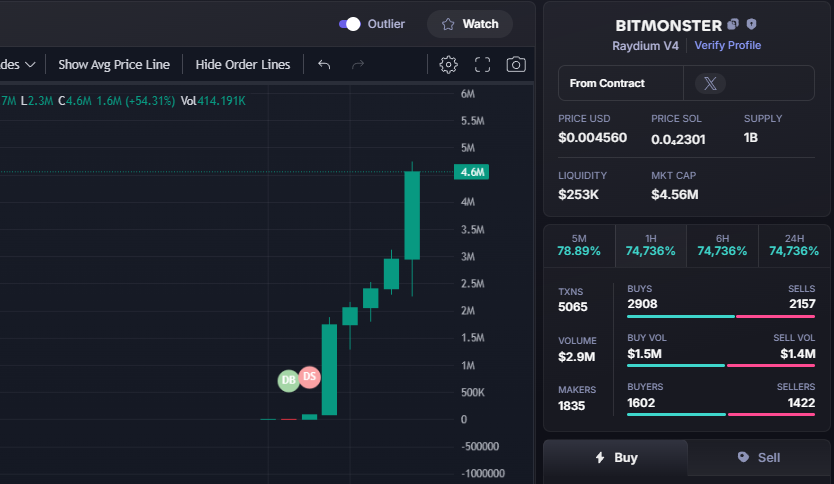Click the PRICE SOL value
Viewport: 834px width, 484px height.
pyautogui.click(x=678, y=139)
